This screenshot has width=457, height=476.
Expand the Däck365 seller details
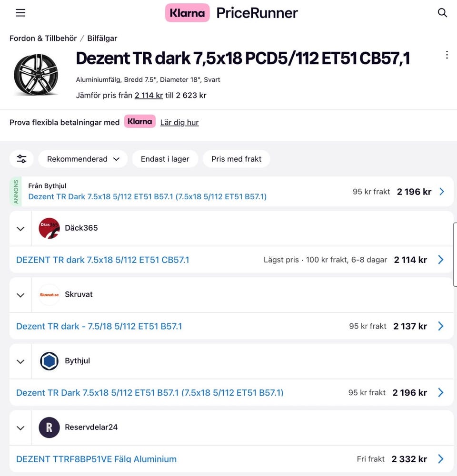[20, 229]
